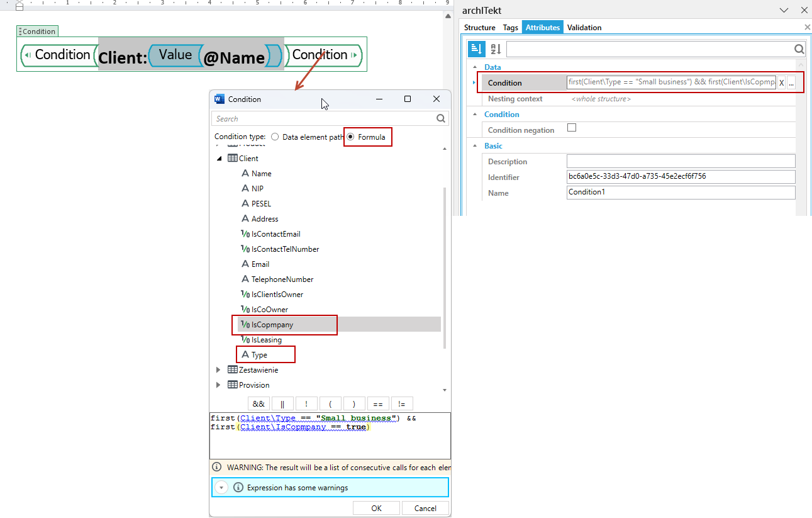This screenshot has width=812, height=518.
Task: Click the boolean icon next to IsLeasing
Action: [245, 340]
